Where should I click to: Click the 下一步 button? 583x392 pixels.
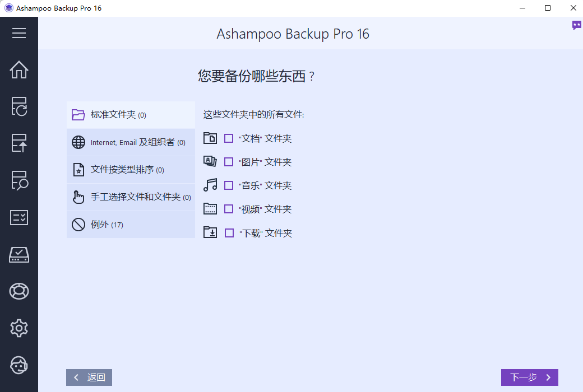[529, 377]
